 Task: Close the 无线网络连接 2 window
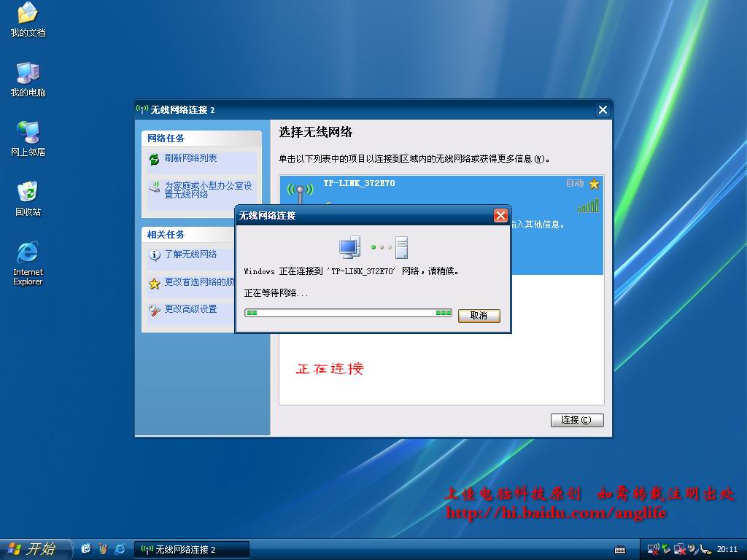(x=603, y=110)
